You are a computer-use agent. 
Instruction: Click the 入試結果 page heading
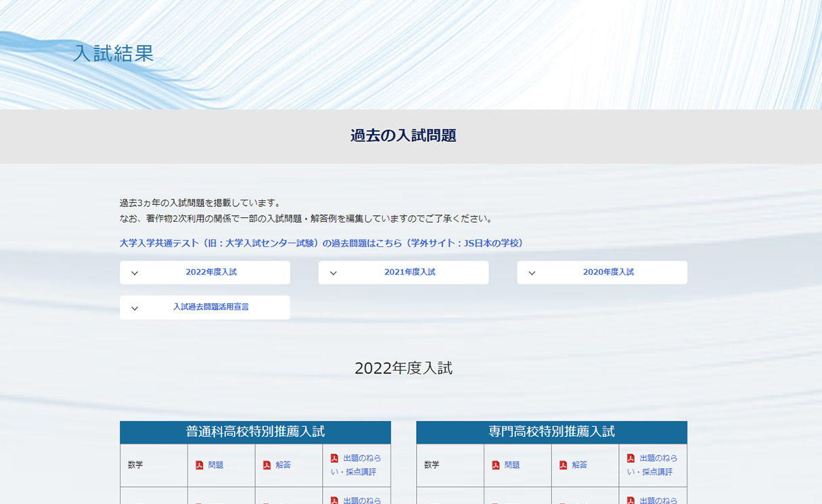point(113,53)
